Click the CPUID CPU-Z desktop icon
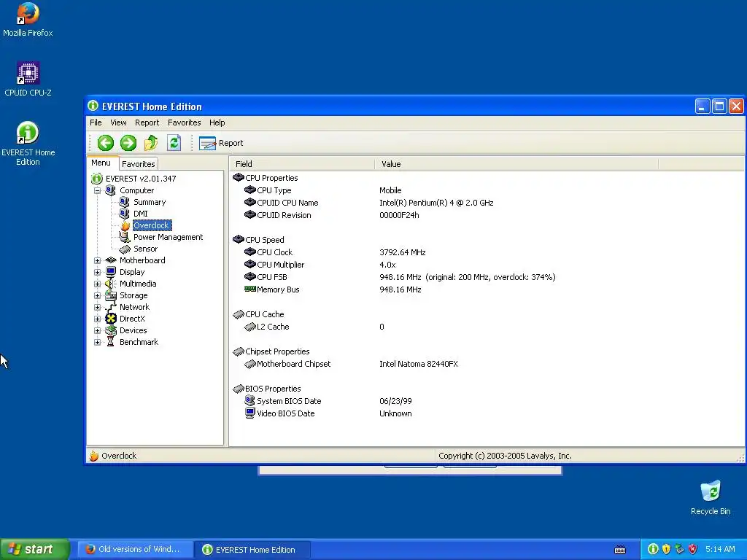This screenshot has height=560, width=747. pyautogui.click(x=28, y=79)
